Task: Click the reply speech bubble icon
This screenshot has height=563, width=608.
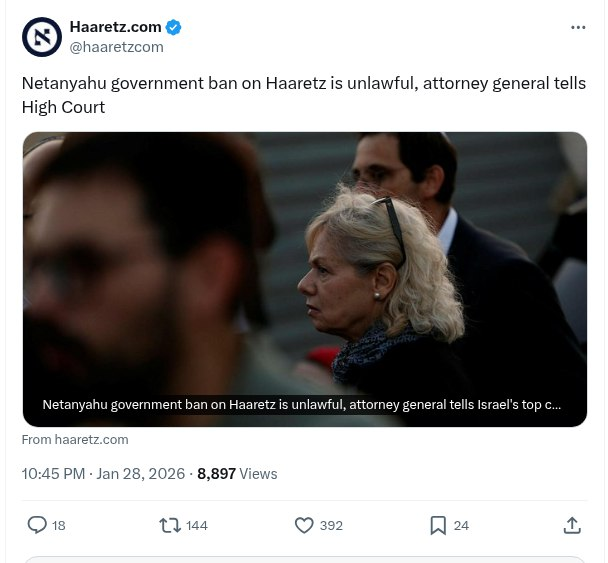Action: [37, 525]
